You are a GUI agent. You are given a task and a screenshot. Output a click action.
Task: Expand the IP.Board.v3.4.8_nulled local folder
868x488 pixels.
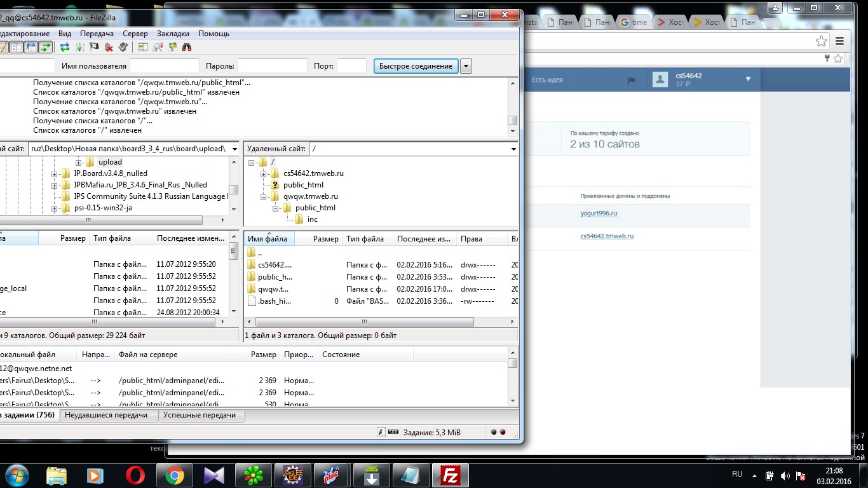(x=54, y=173)
